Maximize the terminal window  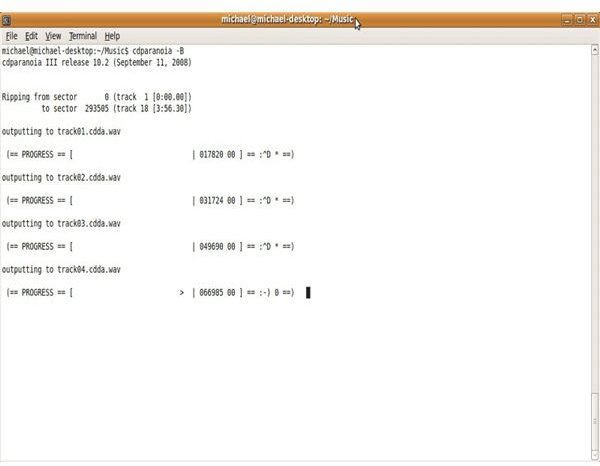[580, 20]
